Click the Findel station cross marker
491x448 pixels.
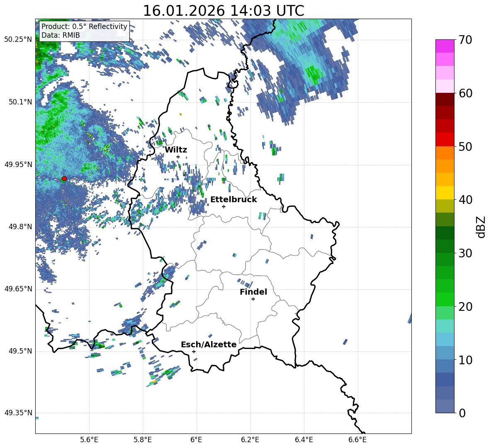pyautogui.click(x=253, y=299)
